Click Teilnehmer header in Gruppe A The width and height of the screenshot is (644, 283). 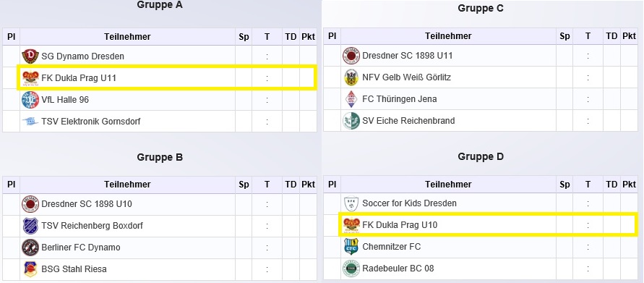point(127,37)
